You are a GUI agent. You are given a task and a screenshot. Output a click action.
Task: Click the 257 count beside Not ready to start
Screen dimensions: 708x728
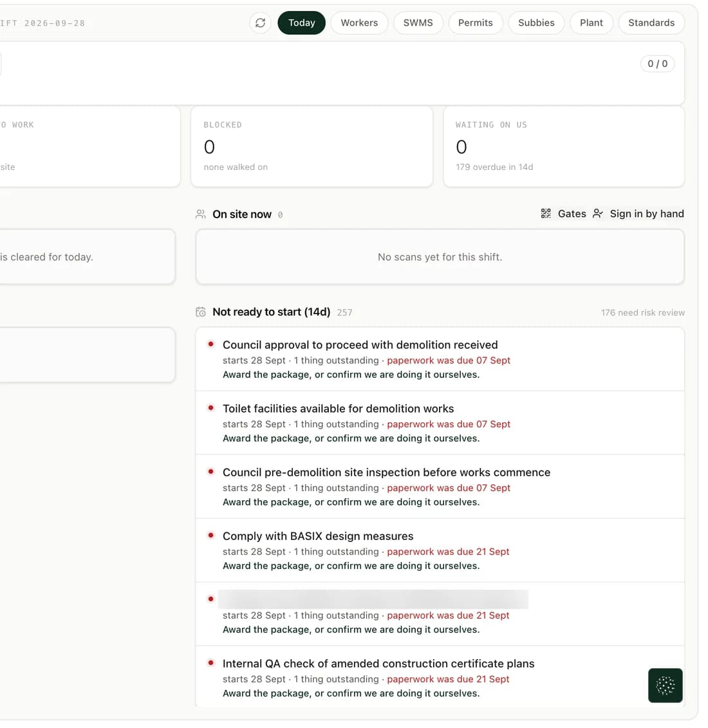point(344,312)
